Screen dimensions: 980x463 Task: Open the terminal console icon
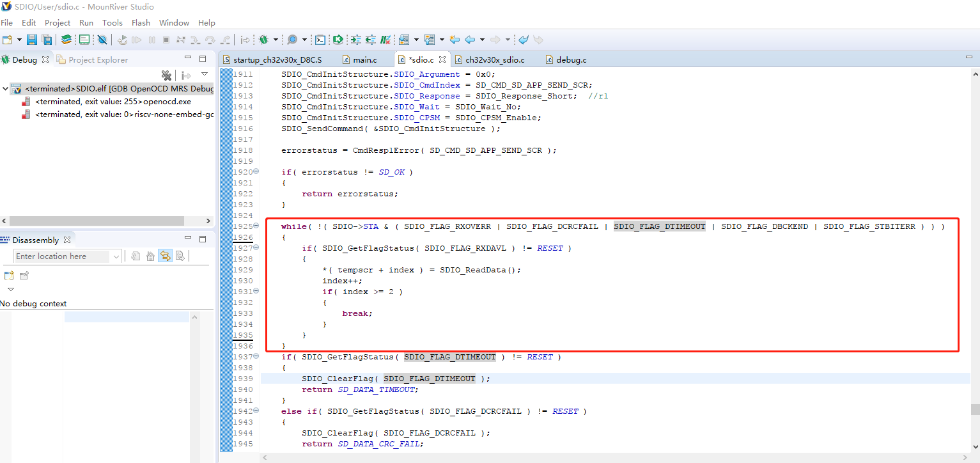click(x=320, y=40)
